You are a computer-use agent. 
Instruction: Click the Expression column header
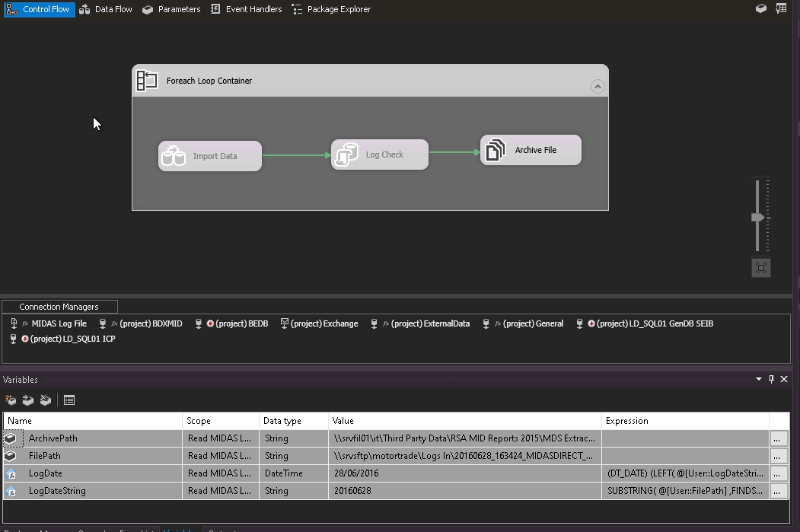click(x=685, y=421)
